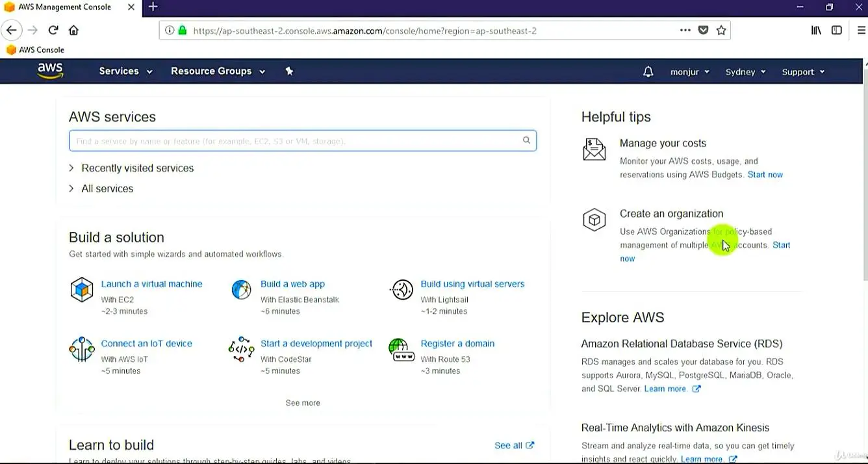Open Firefox library icon
The width and height of the screenshot is (868, 464).
click(x=816, y=30)
